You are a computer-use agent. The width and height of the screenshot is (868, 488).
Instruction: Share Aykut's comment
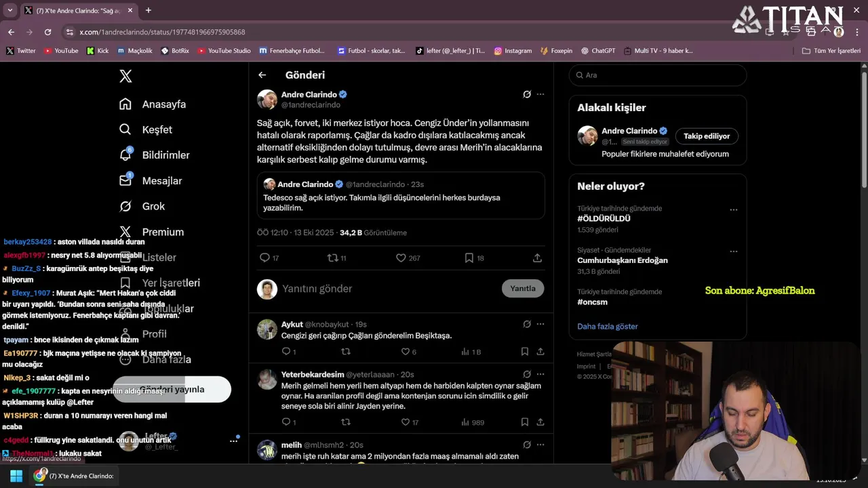pyautogui.click(x=540, y=352)
